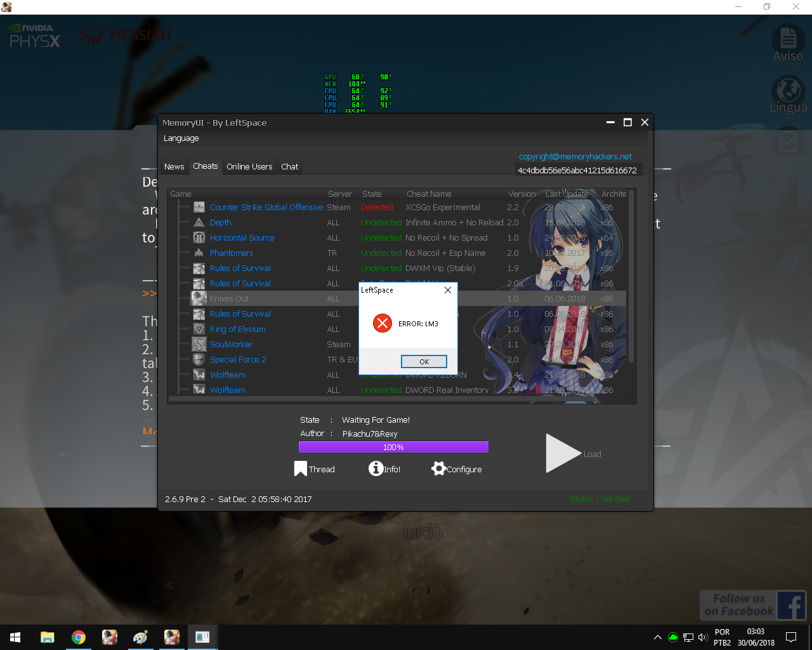Click the Ring of Elysium shield icon
The image size is (812, 650).
coord(199,329)
